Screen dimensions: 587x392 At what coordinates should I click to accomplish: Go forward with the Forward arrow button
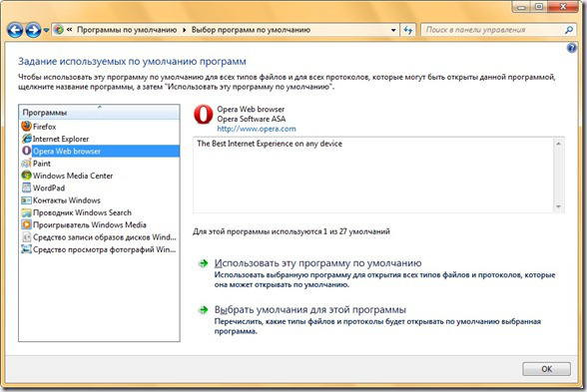pos(33,30)
